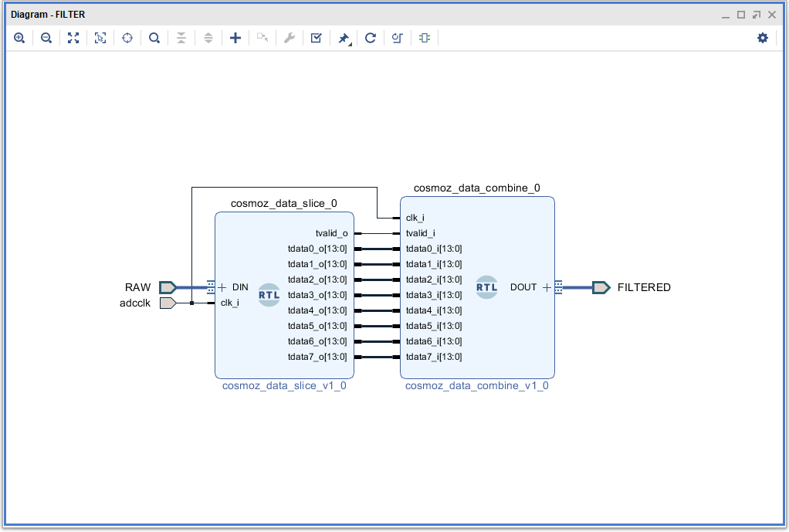Expand the DIN interface plus sign
The height and width of the screenshot is (532, 789).
pos(222,287)
